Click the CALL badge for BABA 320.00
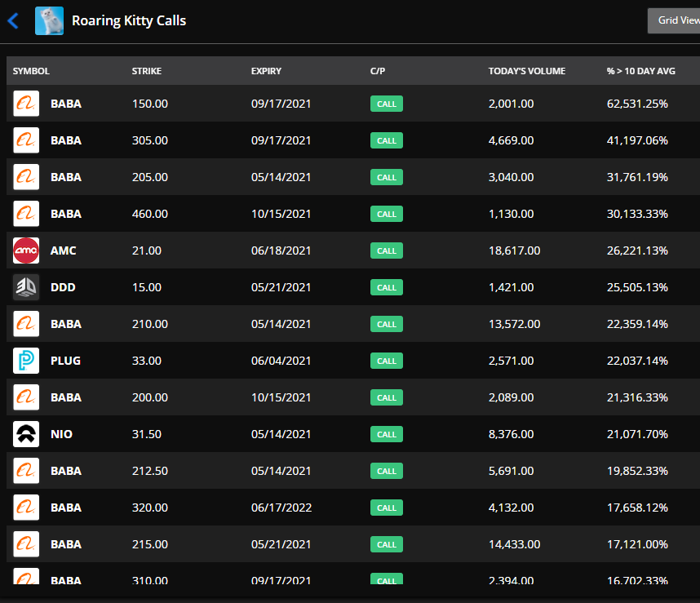This screenshot has width=700, height=603. (387, 508)
